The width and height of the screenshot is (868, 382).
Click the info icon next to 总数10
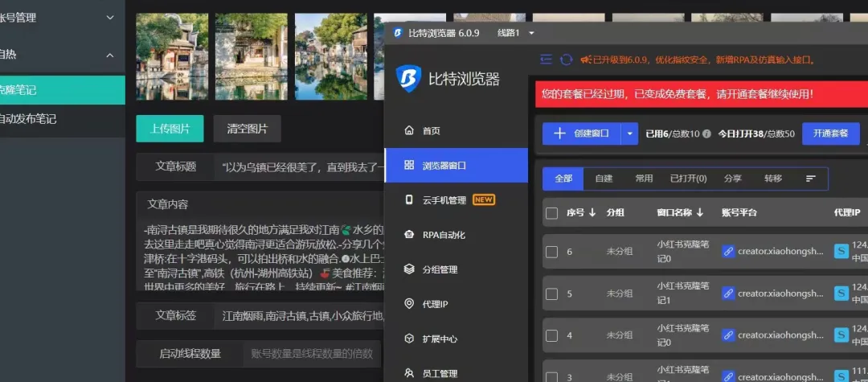(x=706, y=134)
